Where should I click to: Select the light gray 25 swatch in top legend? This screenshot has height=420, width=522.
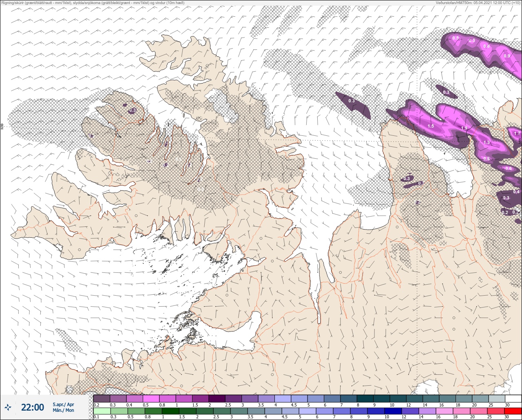(497, 398)
